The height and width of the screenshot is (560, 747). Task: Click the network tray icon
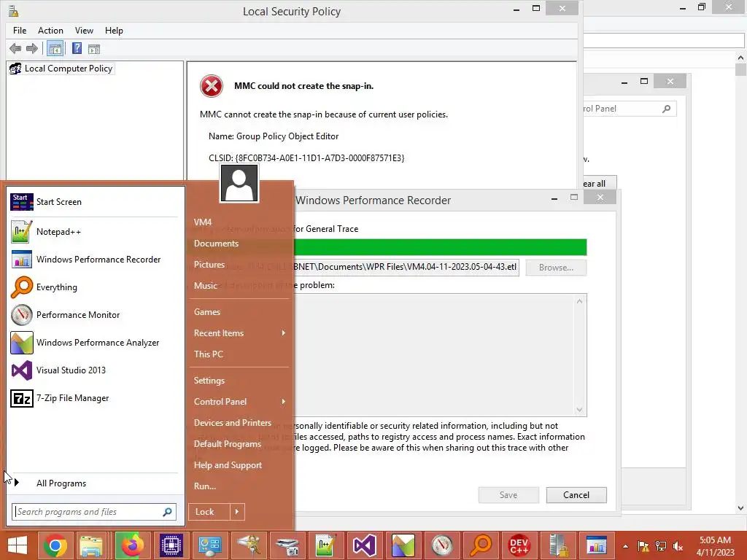coord(661,546)
